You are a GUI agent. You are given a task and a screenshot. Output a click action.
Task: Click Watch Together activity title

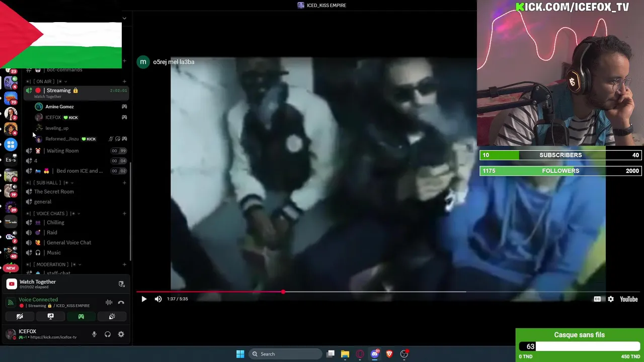pyautogui.click(x=38, y=282)
